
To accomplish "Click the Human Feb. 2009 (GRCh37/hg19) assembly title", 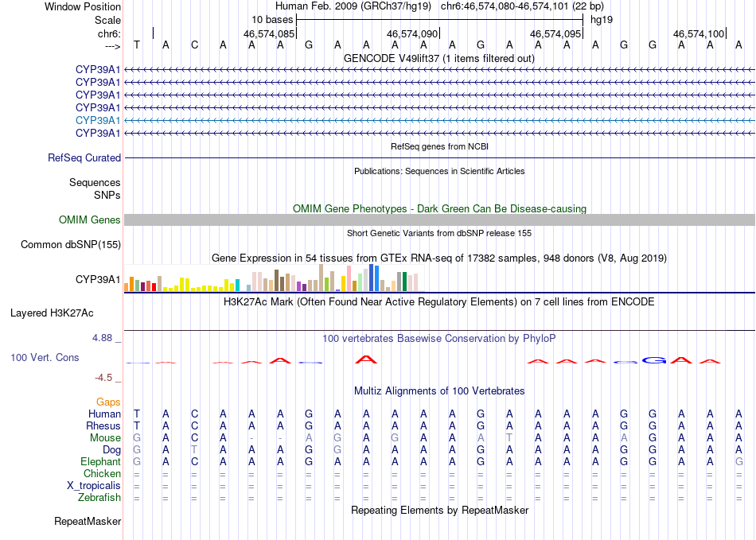I will (354, 6).
